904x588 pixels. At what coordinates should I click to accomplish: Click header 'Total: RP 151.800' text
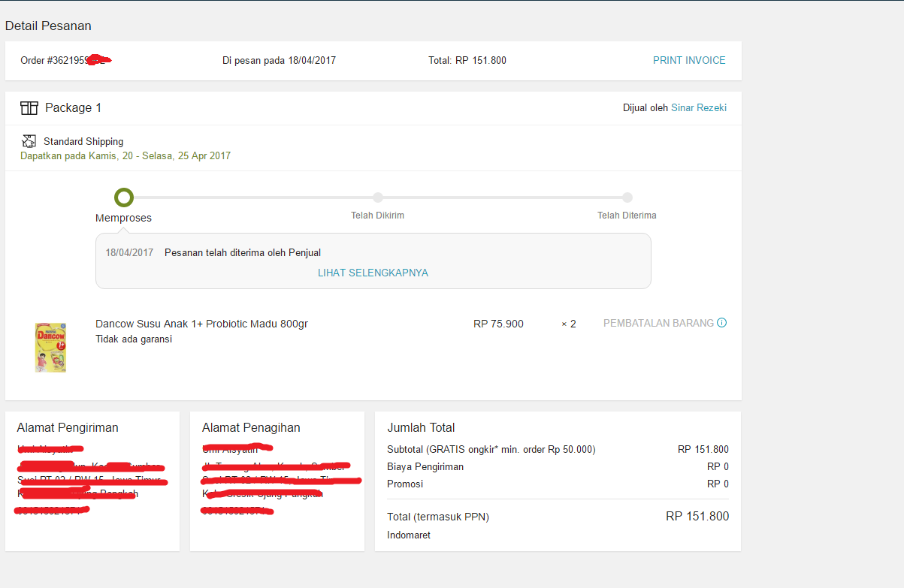coord(467,60)
